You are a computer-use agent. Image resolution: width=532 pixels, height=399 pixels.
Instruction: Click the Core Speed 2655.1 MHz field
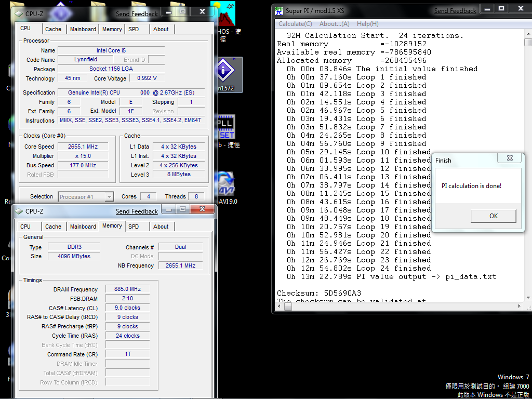click(x=83, y=147)
